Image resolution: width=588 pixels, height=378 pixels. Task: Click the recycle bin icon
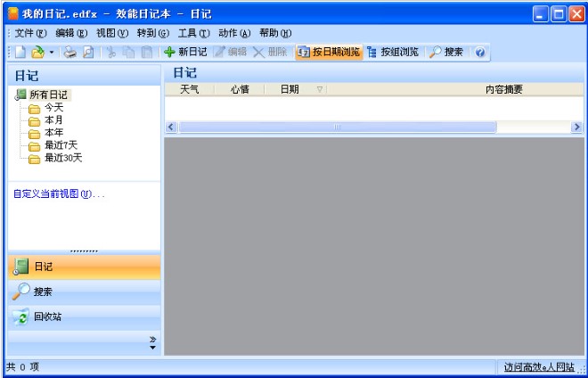point(20,317)
